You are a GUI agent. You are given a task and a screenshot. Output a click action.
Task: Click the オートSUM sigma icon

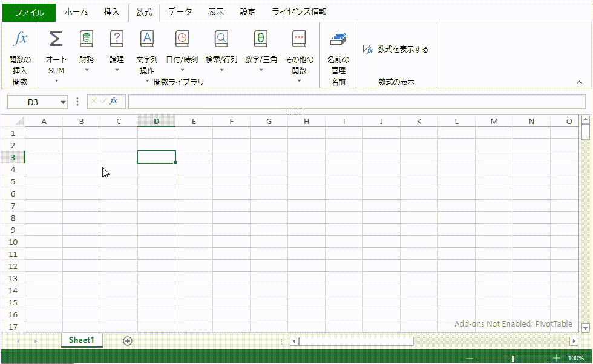[56, 39]
